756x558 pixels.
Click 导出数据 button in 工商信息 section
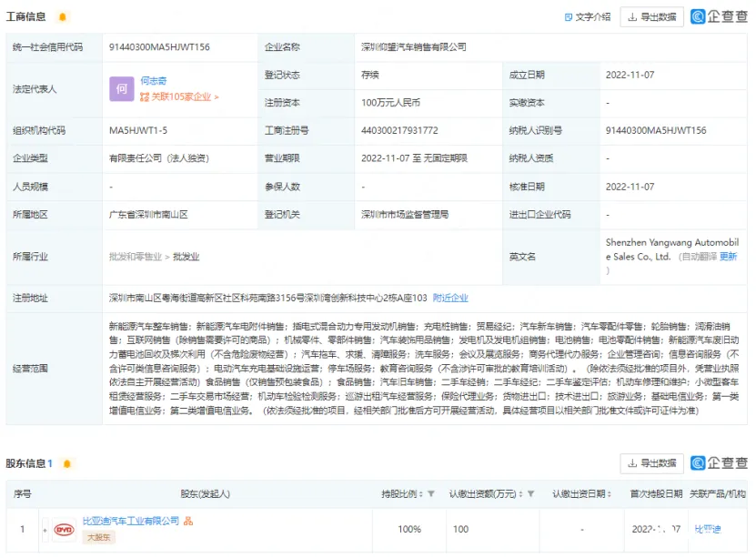point(652,17)
